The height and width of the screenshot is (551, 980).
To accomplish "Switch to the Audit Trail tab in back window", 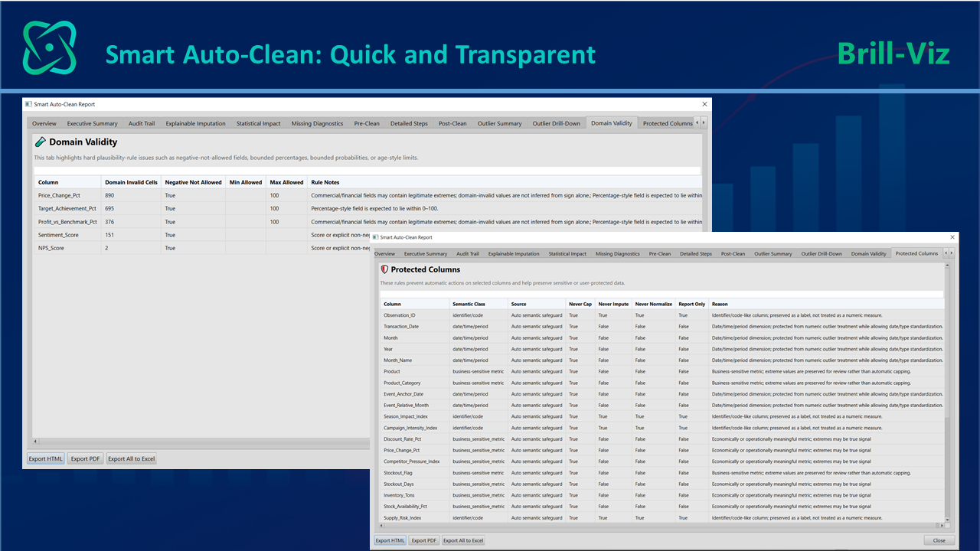I will click(x=142, y=123).
